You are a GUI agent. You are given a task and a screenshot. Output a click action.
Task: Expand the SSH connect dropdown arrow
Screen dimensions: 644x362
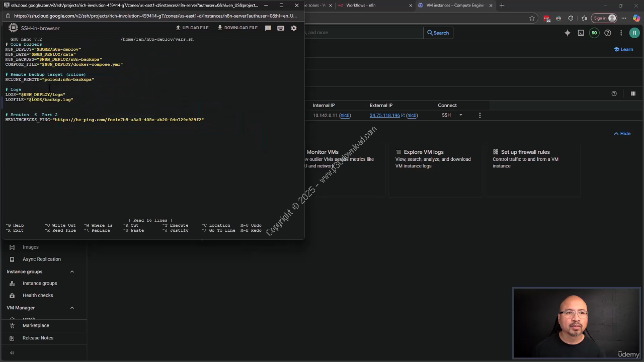[x=460, y=115]
